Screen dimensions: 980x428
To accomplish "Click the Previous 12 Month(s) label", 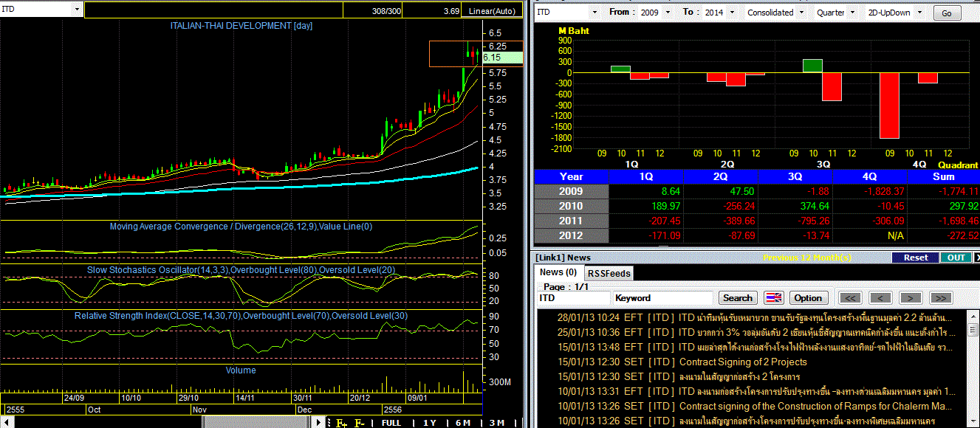I will pos(806,258).
